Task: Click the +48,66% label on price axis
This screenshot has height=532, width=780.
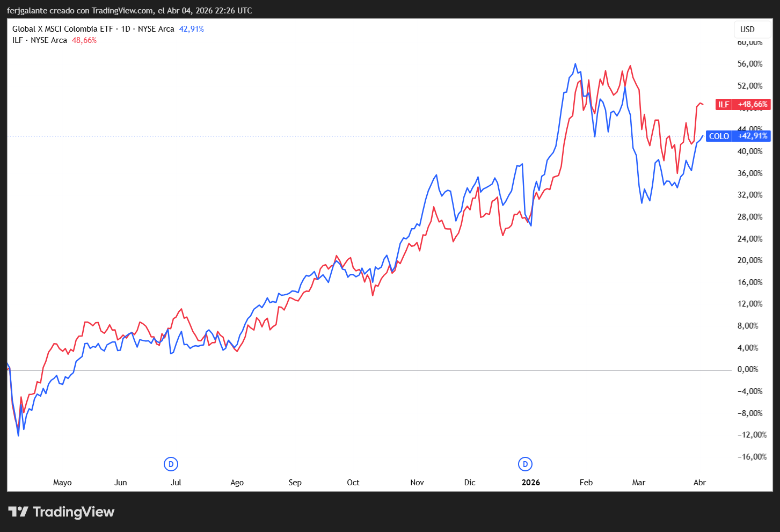Action: tap(752, 104)
